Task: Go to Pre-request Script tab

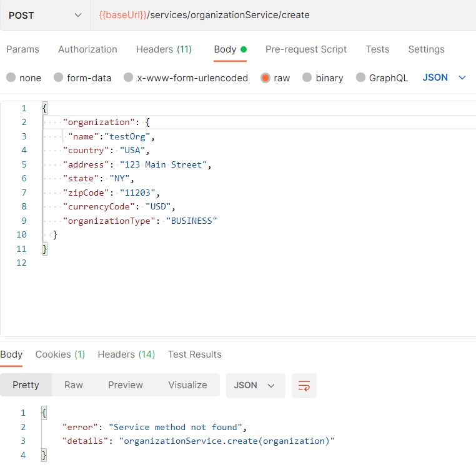Action: coord(305,49)
